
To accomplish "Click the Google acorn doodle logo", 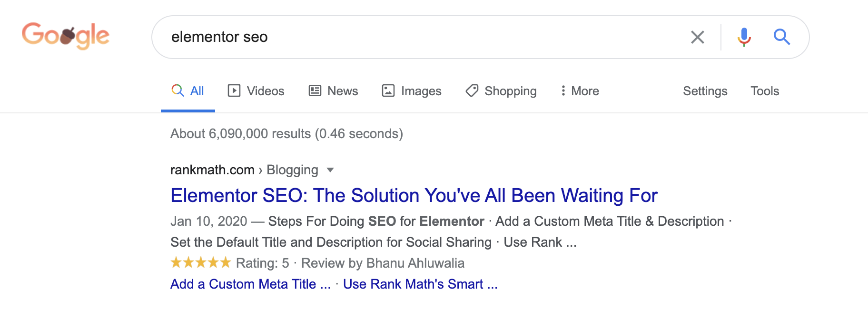I will 66,36.
